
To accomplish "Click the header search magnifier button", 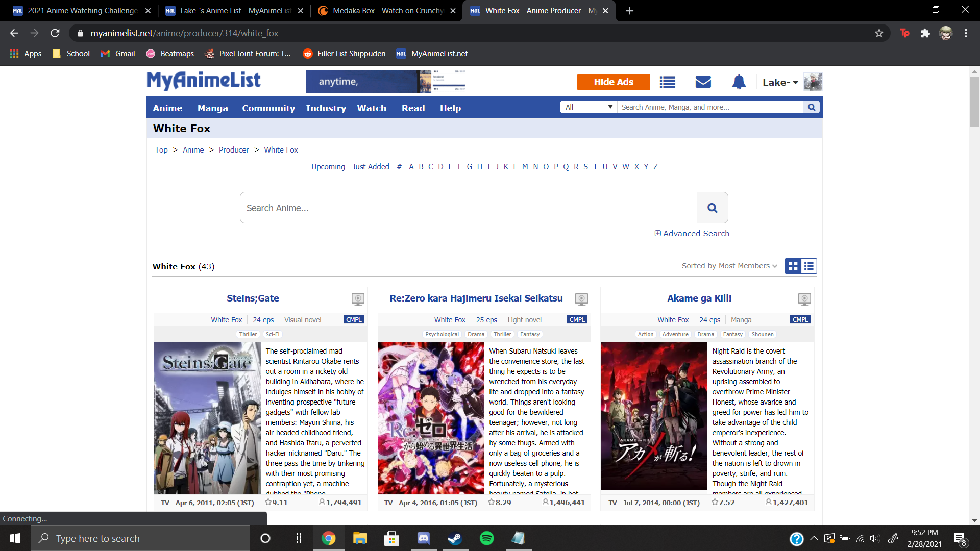I will point(811,107).
